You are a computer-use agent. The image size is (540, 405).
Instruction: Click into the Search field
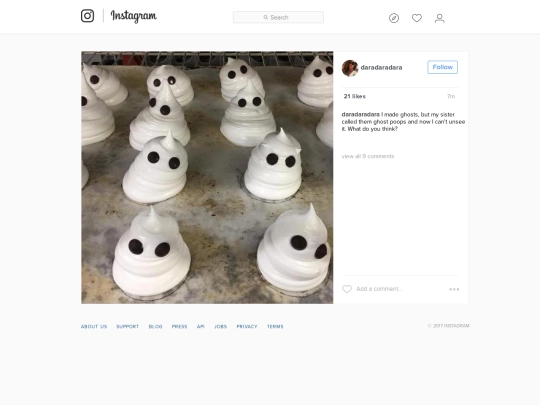click(x=278, y=17)
